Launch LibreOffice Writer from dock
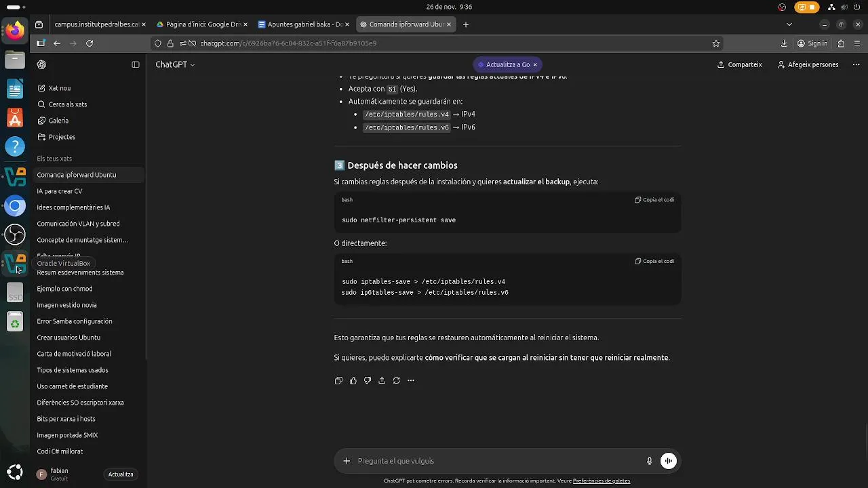The height and width of the screenshot is (488, 868). (x=15, y=89)
